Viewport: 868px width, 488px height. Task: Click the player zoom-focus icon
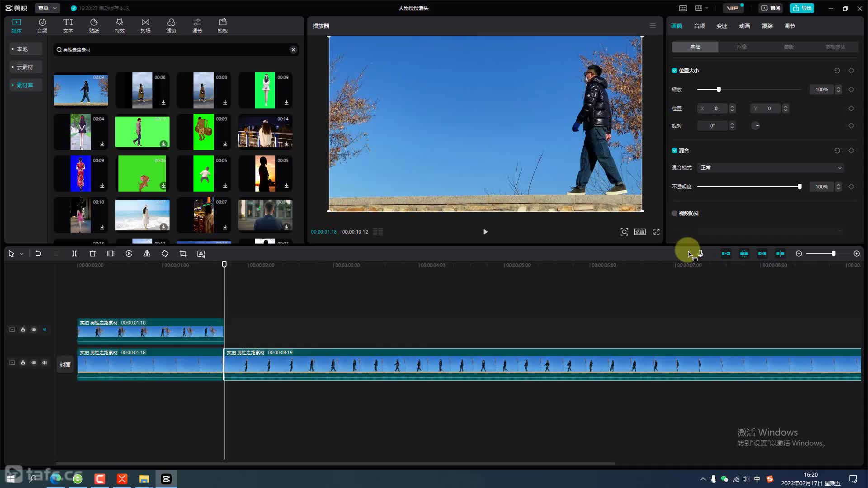point(624,232)
